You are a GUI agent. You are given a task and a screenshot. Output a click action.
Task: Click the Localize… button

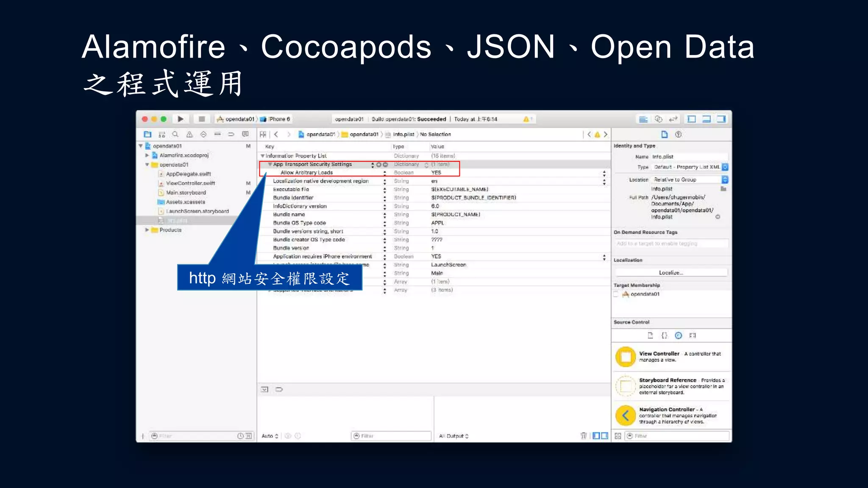pos(671,272)
